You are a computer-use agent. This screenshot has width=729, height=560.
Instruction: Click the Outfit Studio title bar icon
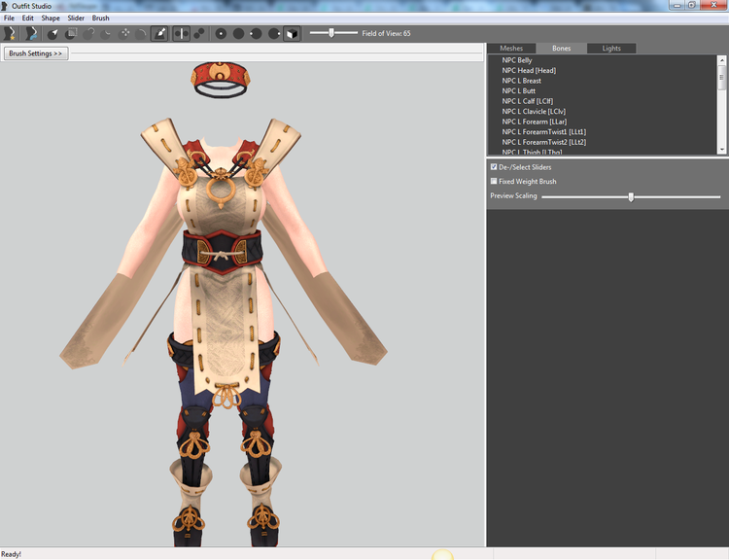click(x=5, y=6)
